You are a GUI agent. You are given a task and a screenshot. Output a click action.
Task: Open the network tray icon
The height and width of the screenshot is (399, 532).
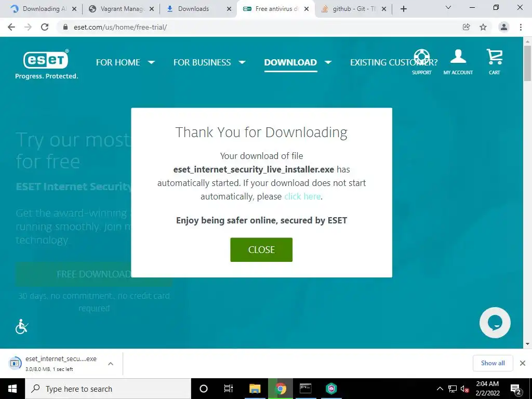[453, 389]
